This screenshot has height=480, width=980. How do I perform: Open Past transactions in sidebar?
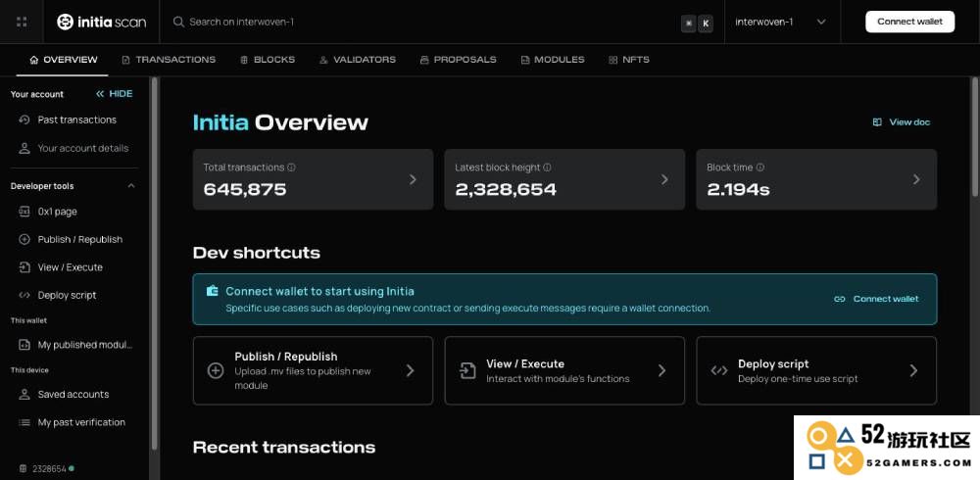(x=73, y=120)
